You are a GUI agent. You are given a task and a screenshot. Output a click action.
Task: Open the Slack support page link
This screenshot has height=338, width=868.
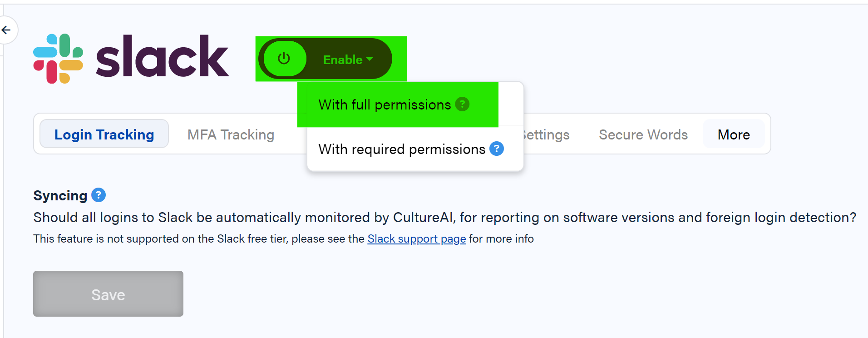[416, 239]
